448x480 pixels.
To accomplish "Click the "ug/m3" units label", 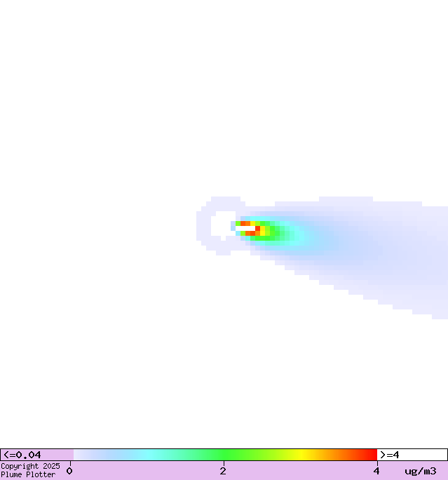I will 421,471.
